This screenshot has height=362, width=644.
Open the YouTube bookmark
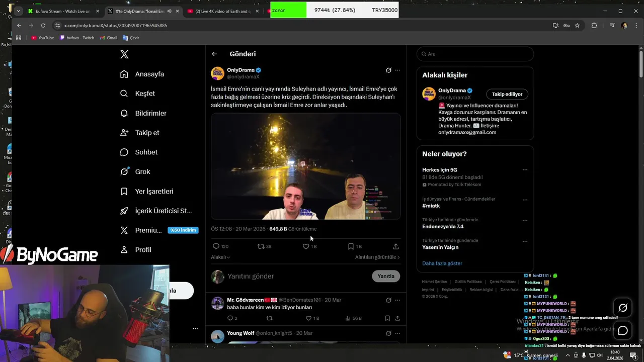click(43, 38)
